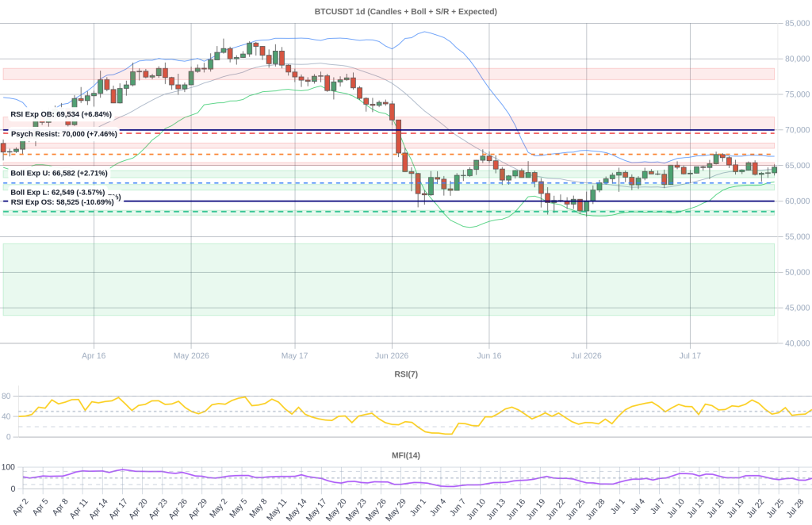Select the "Jul 2026" date axis label
812x525 pixels.
pyautogui.click(x=586, y=356)
